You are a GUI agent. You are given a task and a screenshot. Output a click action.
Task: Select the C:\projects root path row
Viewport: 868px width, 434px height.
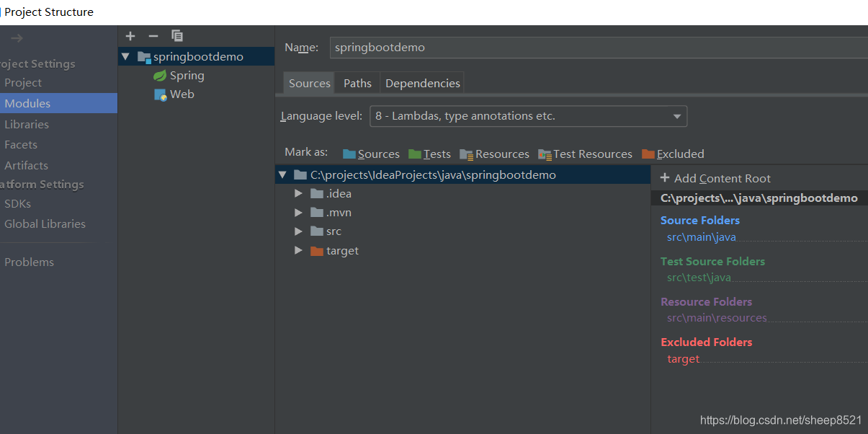462,175
